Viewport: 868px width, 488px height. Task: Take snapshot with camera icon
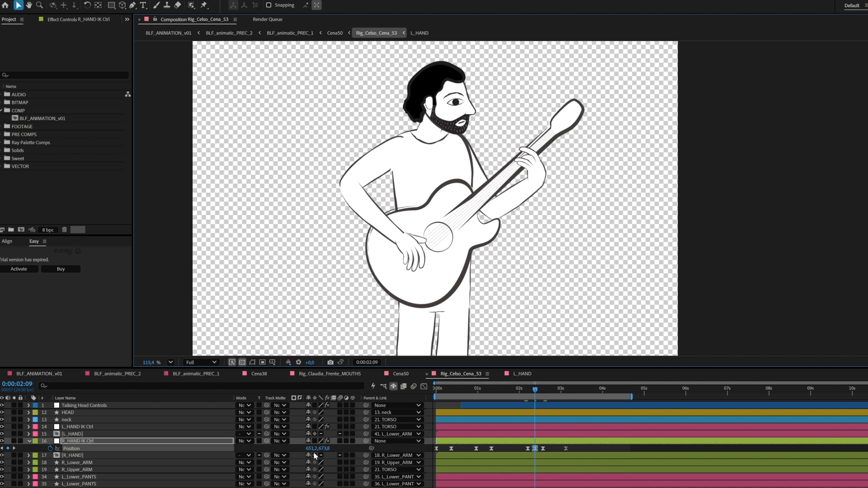tap(330, 362)
